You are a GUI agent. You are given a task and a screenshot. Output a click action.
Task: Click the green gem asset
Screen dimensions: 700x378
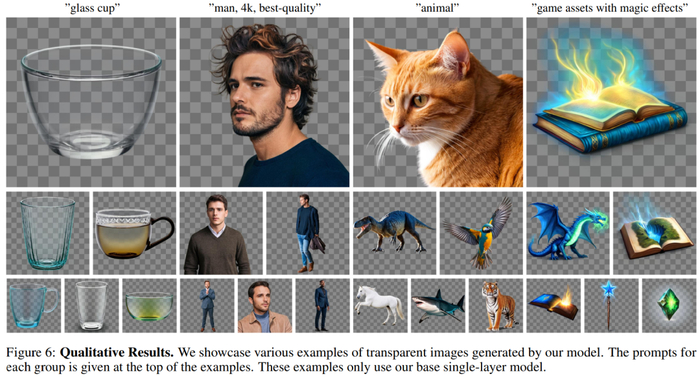click(669, 306)
